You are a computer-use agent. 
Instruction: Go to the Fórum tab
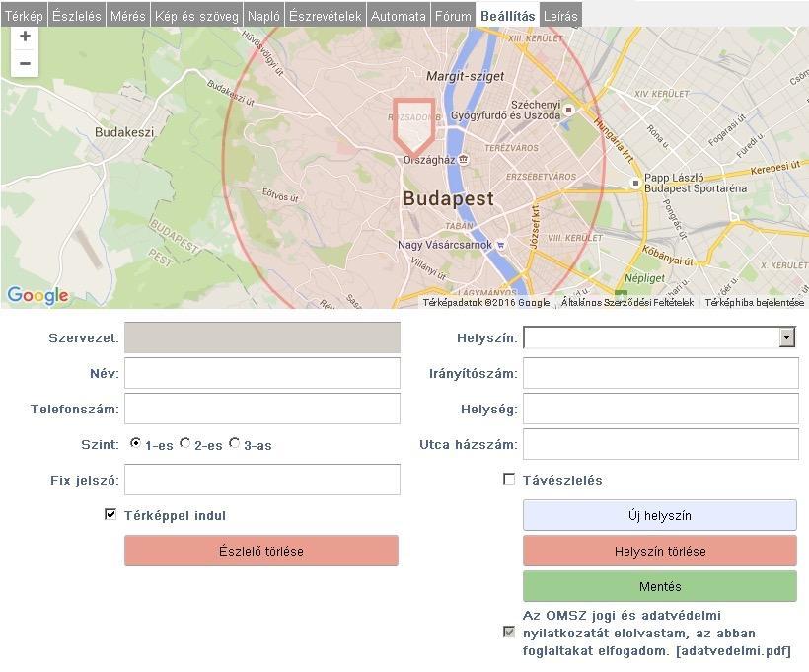pos(453,16)
